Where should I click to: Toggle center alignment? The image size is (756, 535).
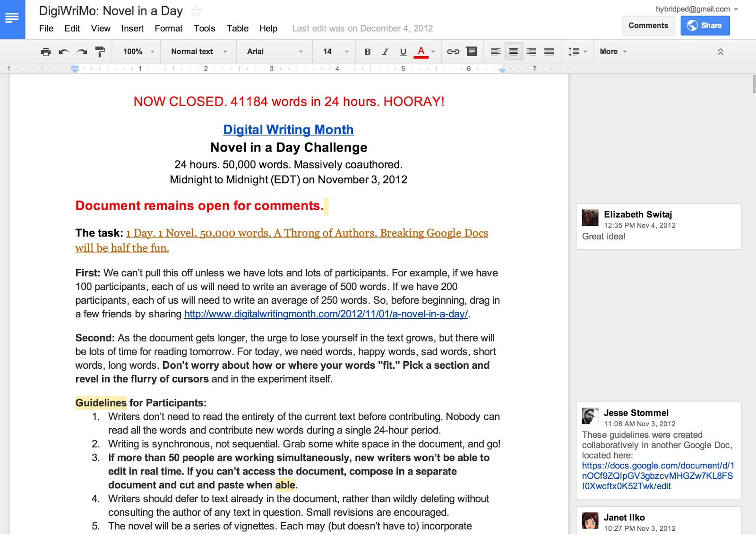514,51
